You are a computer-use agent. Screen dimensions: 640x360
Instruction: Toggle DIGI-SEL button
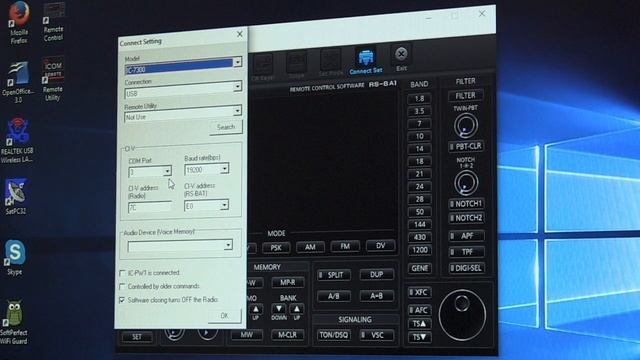pos(466,268)
